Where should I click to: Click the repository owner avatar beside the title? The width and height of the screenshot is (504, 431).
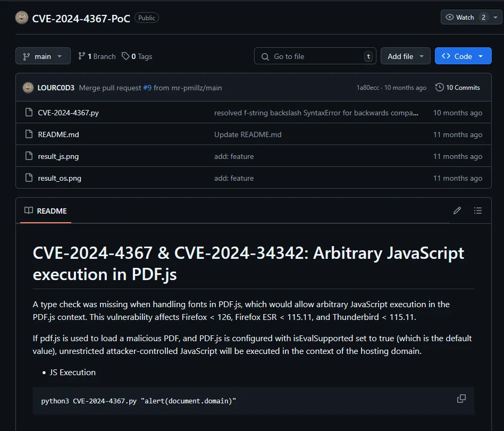[x=22, y=18]
